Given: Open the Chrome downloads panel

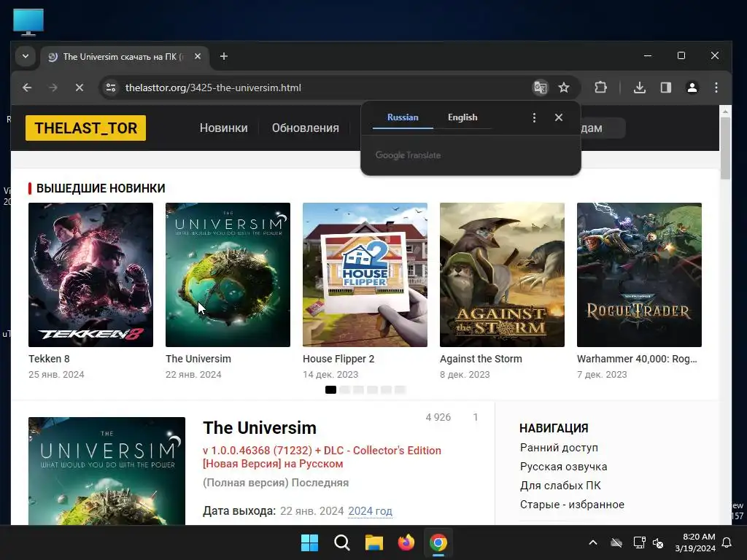Looking at the screenshot, I should pos(640,87).
